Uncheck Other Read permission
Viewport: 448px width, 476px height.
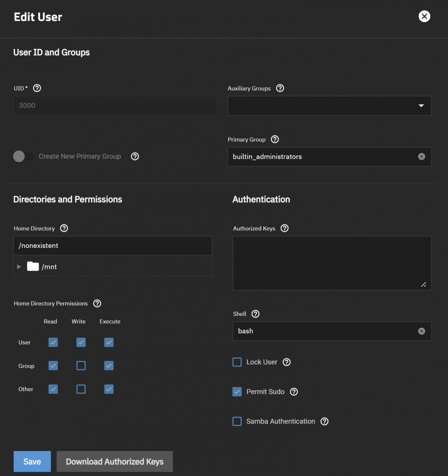pyautogui.click(x=53, y=389)
